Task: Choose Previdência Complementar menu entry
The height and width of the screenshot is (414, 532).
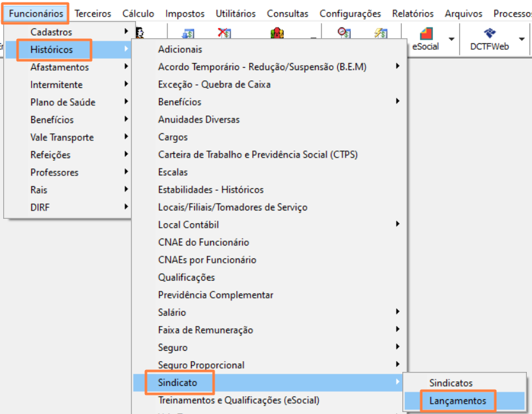Action: tap(215, 295)
